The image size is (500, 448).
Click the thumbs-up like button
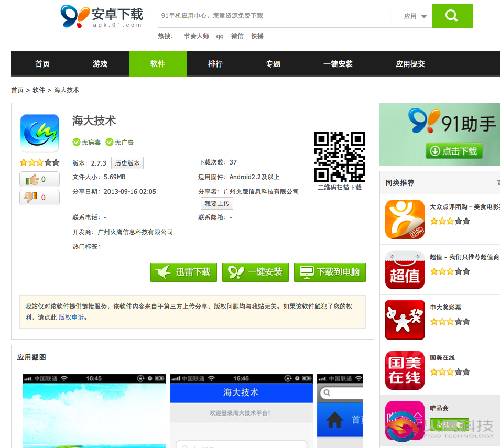tap(39, 179)
